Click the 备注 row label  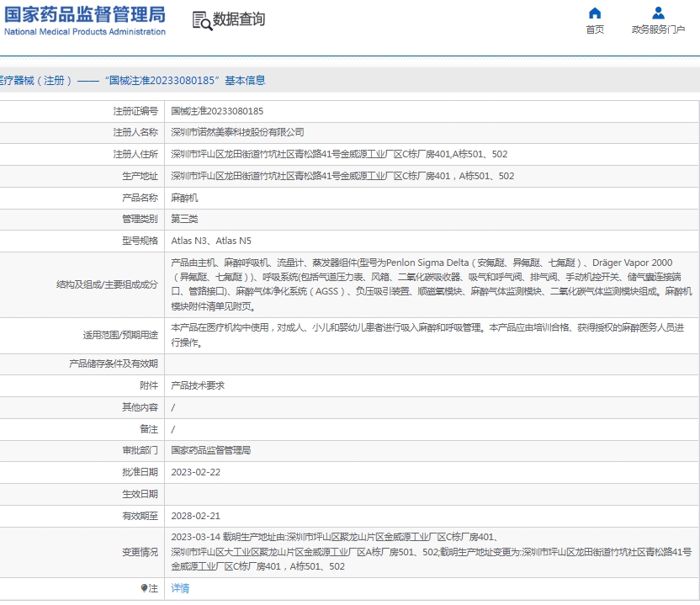[x=149, y=429]
